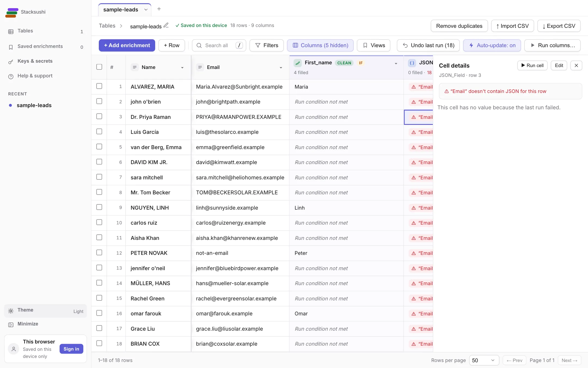The height and width of the screenshot is (368, 588).
Task: Click the Stacksushi logo icon
Action: tap(12, 13)
